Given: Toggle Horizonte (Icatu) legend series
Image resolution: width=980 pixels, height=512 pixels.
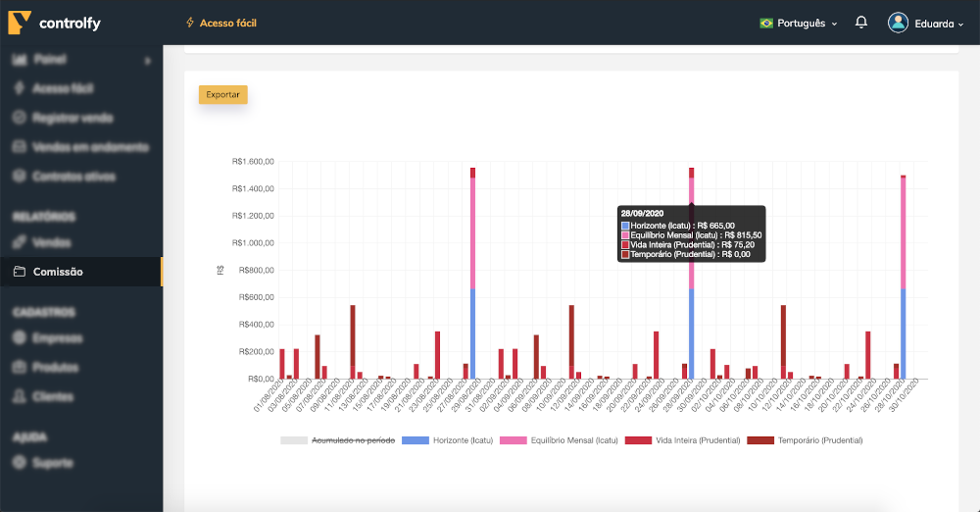Looking at the screenshot, I should point(448,440).
